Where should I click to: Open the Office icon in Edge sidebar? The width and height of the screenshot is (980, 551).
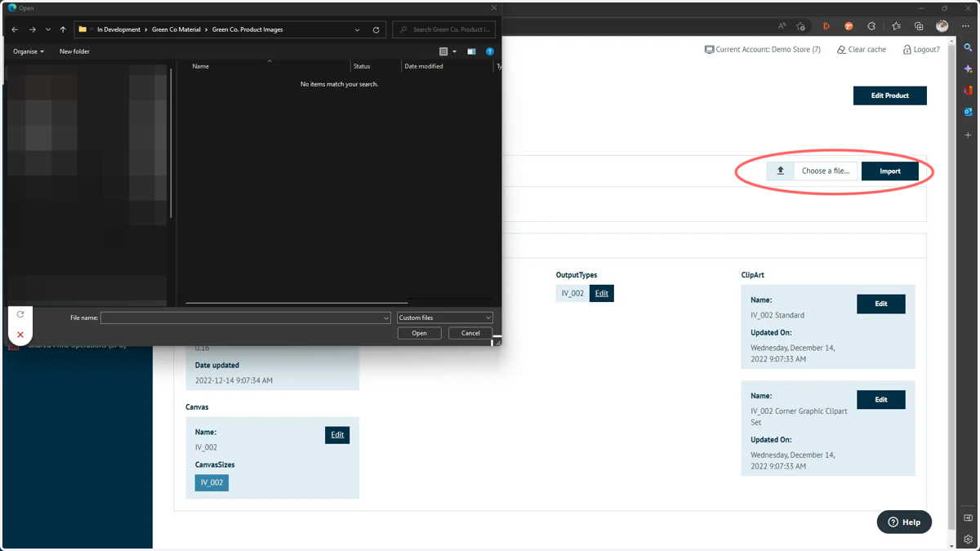969,91
